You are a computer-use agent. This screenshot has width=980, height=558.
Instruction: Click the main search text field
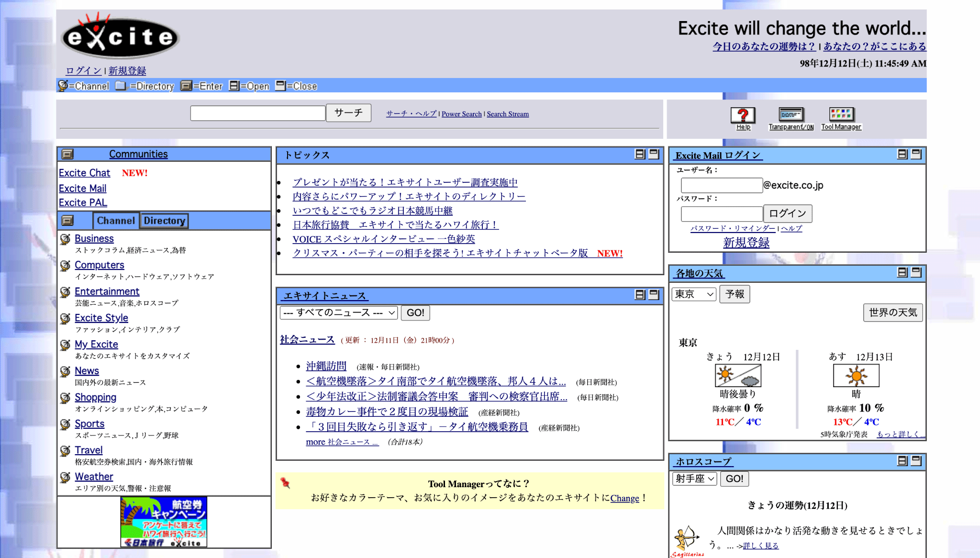tap(258, 113)
